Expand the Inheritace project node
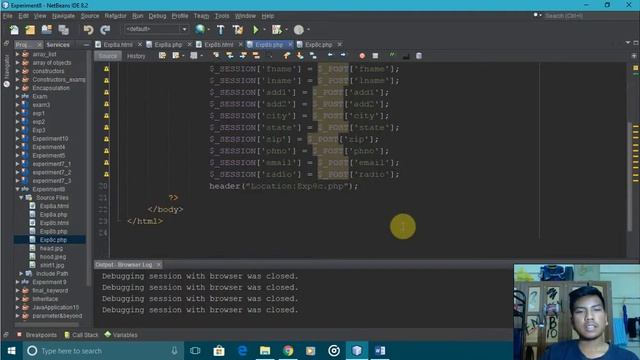Screen dimensions: 640x360 18,299
